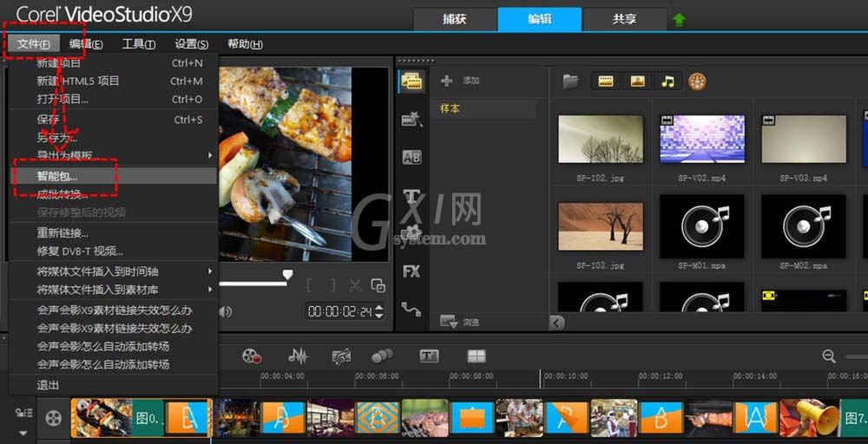The width and height of the screenshot is (868, 444).
Task: Click the zoom out magnifier icon
Action: pos(829,356)
